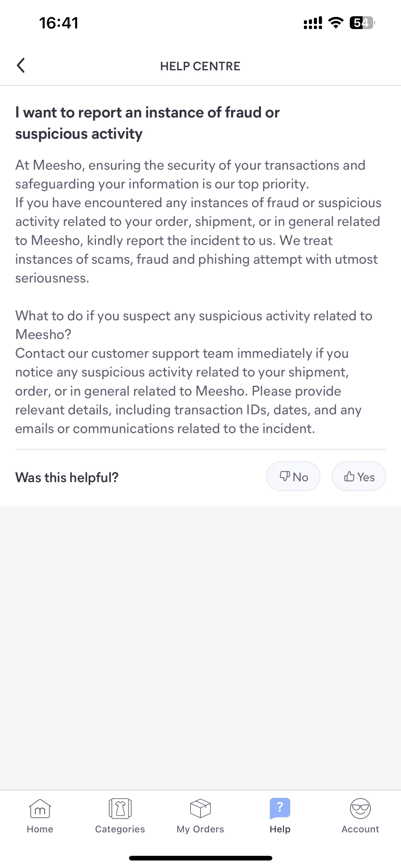The image size is (401, 868).
Task: Open the Categories clothing icon
Action: [x=120, y=809]
